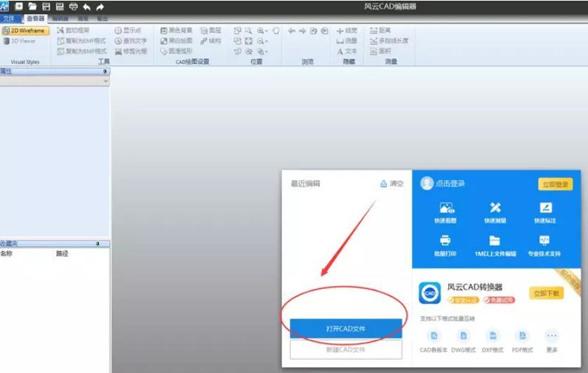Select the pan hand tool icon

[276, 30]
